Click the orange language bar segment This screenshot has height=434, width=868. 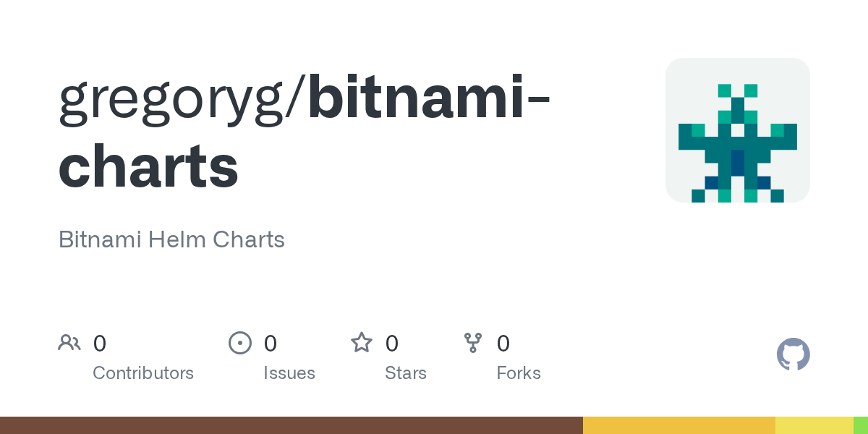pos(679,425)
